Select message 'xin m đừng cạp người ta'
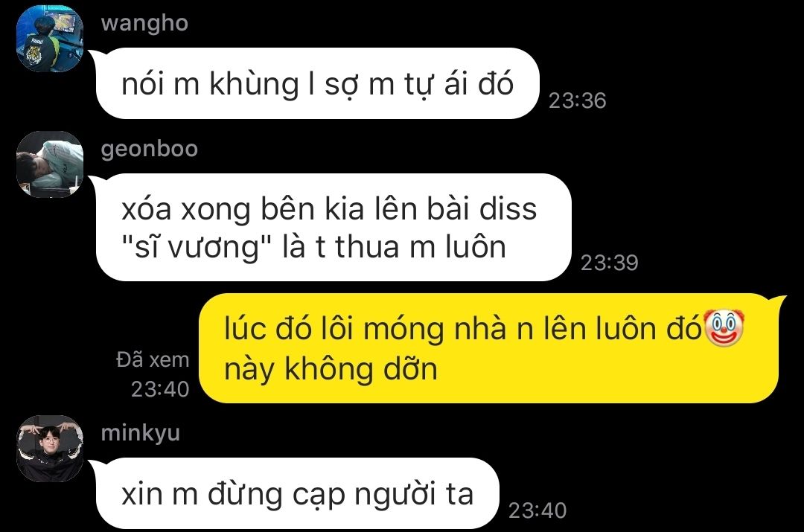This screenshot has width=804, height=532. click(x=297, y=493)
